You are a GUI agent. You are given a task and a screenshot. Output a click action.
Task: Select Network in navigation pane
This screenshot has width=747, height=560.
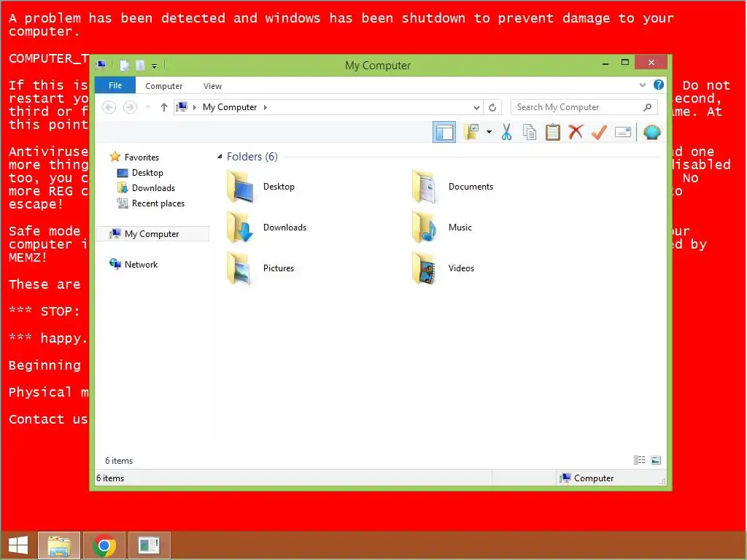[133, 264]
